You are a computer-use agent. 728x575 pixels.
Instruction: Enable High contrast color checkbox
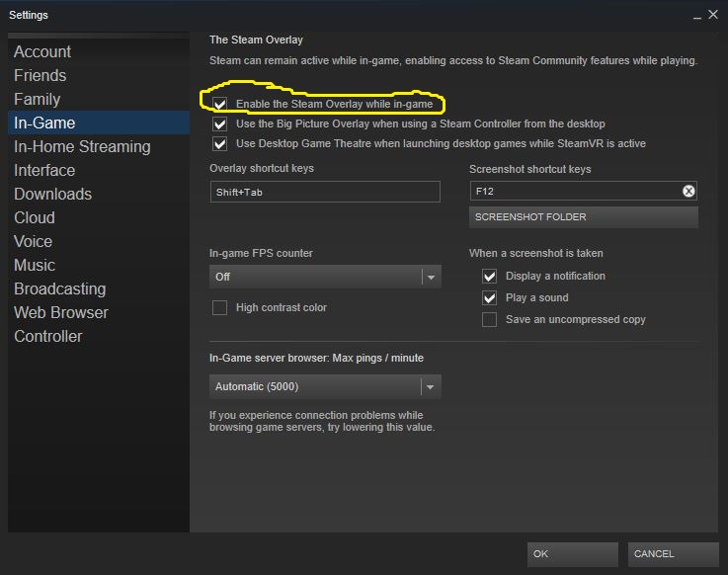pyautogui.click(x=219, y=308)
